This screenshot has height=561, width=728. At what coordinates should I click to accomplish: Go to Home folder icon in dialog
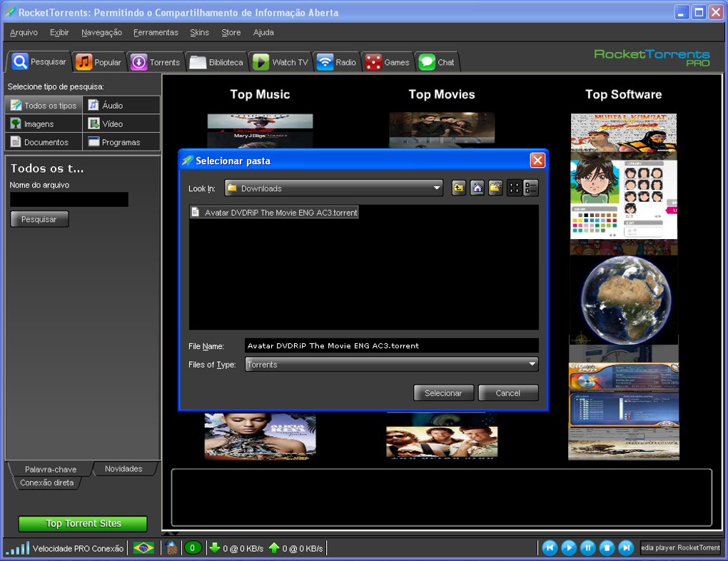tap(477, 188)
